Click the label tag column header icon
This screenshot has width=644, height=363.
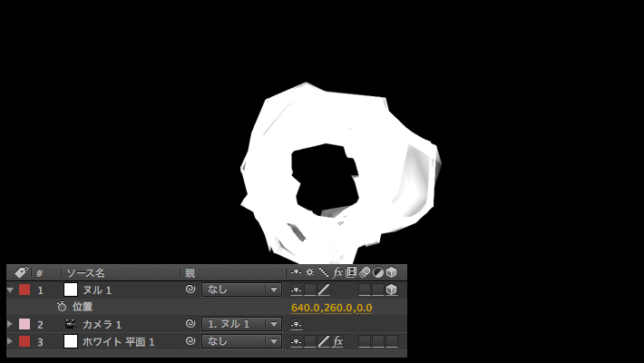(21, 272)
